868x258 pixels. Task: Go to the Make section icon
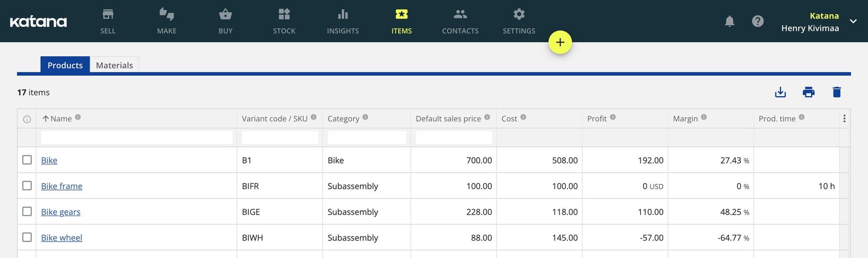[x=166, y=14]
